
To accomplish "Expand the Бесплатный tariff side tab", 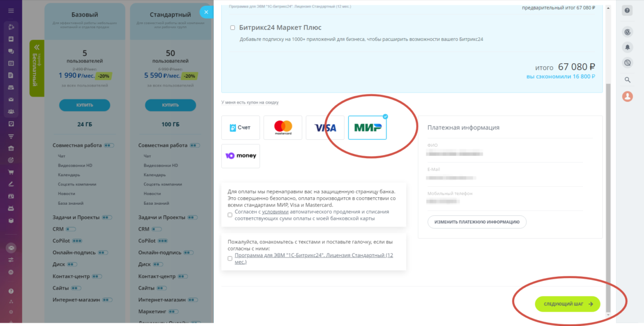I will tap(36, 68).
